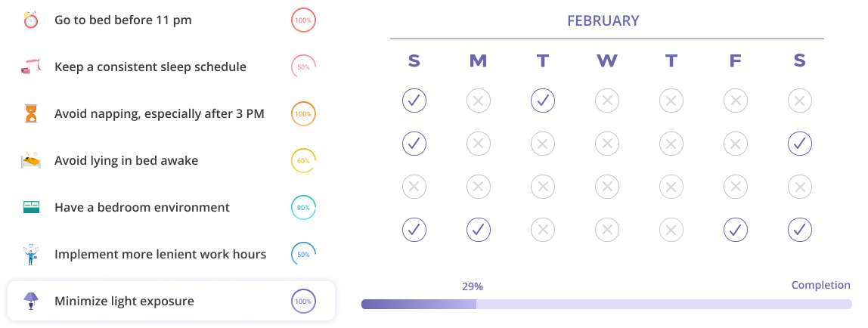This screenshot has width=868, height=328.
Task: Check first week Monday cross circle
Action: pyautogui.click(x=479, y=101)
